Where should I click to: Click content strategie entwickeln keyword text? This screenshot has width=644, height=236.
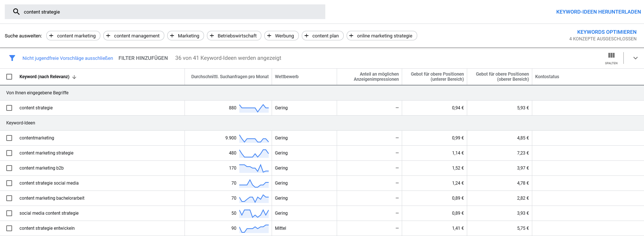(47, 228)
